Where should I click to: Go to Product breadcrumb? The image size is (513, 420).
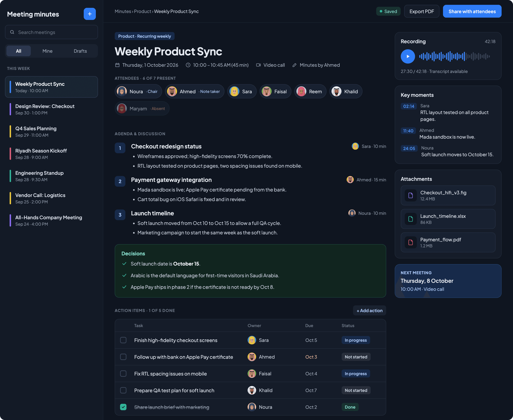(x=143, y=11)
